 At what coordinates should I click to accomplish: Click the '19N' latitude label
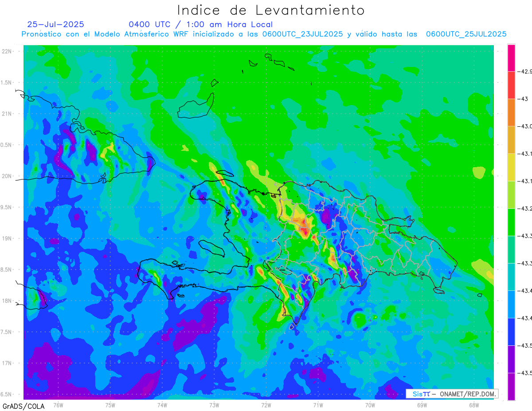7,239
